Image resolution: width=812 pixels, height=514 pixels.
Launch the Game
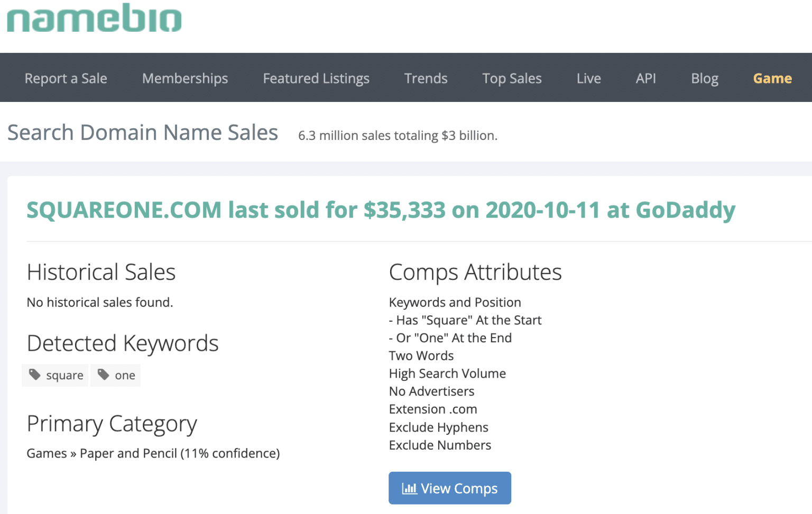772,78
